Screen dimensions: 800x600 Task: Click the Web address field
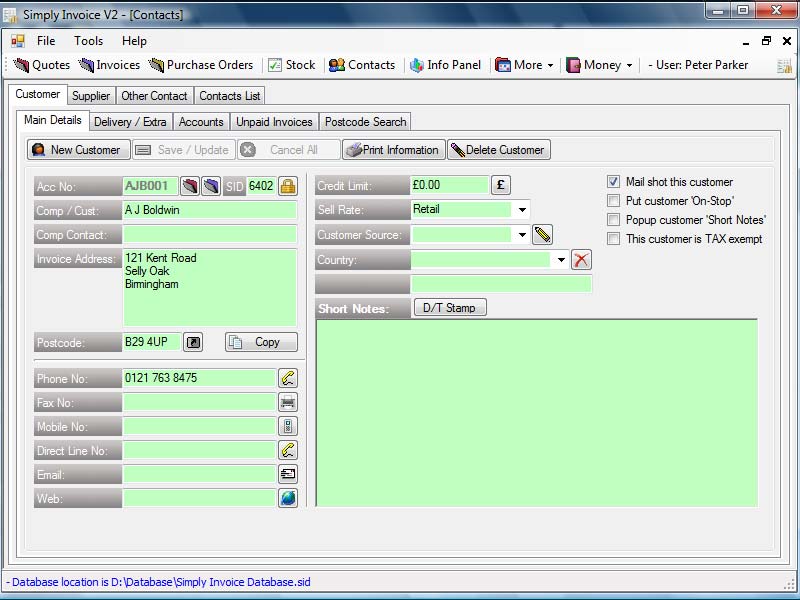point(199,498)
